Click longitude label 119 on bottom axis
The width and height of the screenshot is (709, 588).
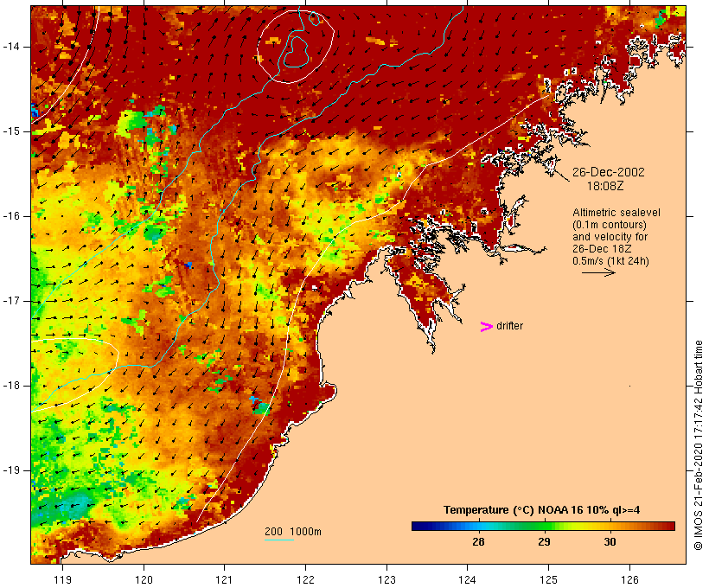click(x=62, y=579)
